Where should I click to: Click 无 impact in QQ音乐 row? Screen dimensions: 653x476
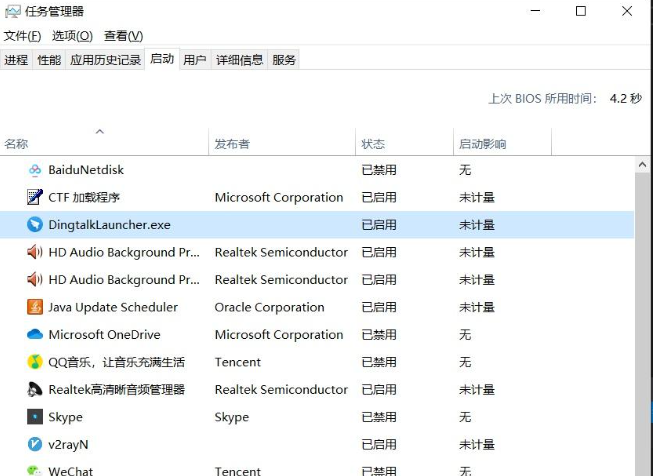[x=465, y=362]
